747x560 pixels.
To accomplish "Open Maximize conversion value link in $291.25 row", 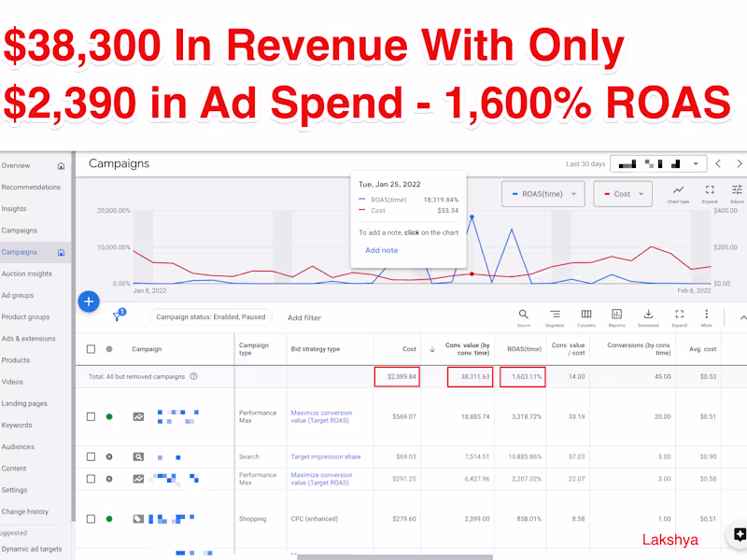I will [321, 479].
